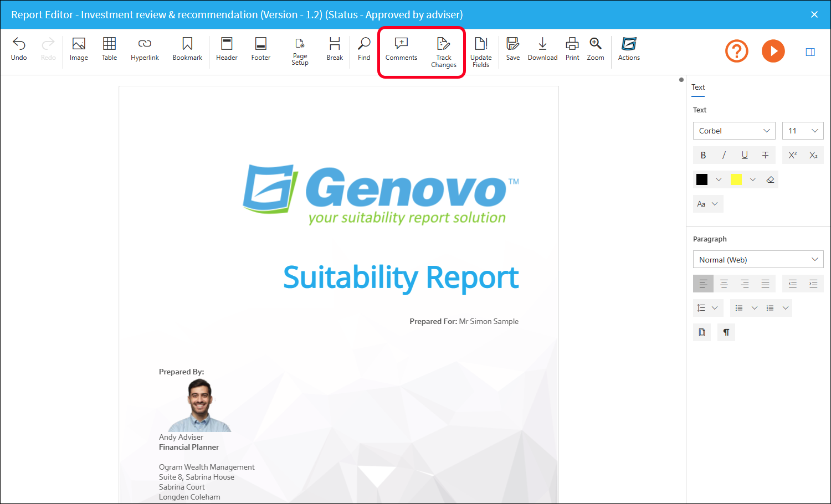The width and height of the screenshot is (831, 504).
Task: Close the Report Editor window
Action: click(x=814, y=14)
